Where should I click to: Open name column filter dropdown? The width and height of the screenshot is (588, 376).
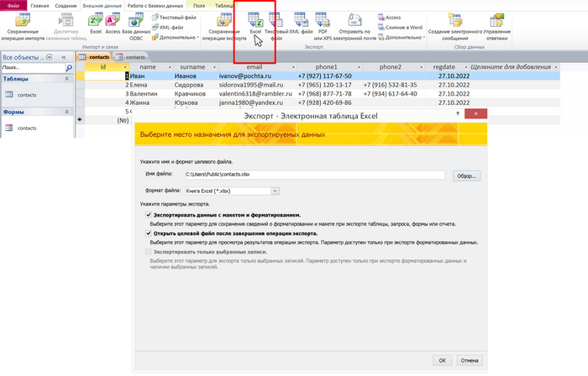click(170, 67)
